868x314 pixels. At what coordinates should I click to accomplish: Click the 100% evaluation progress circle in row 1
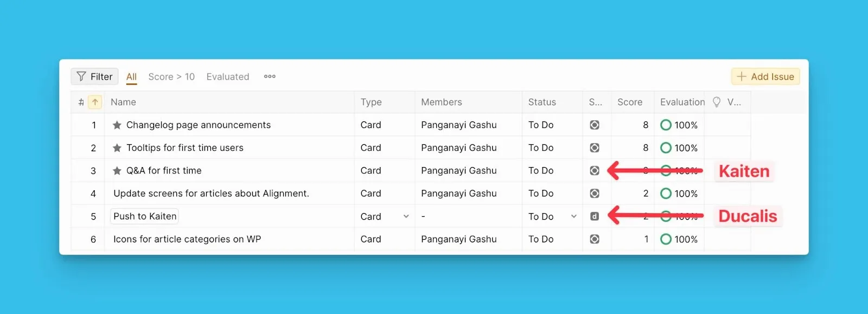666,125
